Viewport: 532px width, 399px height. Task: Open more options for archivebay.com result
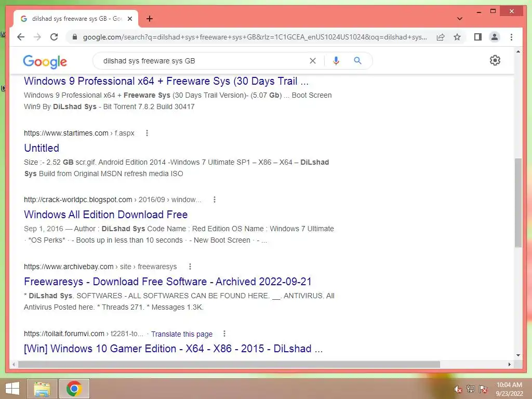(x=190, y=267)
